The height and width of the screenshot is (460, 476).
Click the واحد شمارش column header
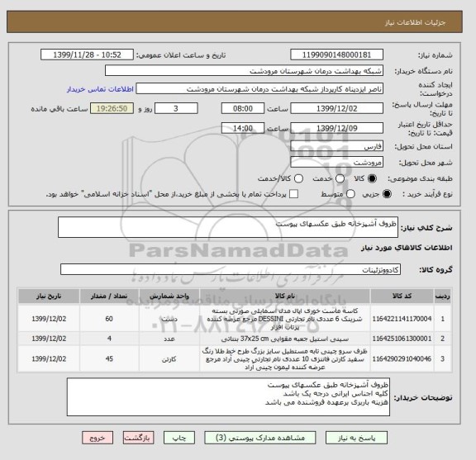pyautogui.click(x=169, y=296)
